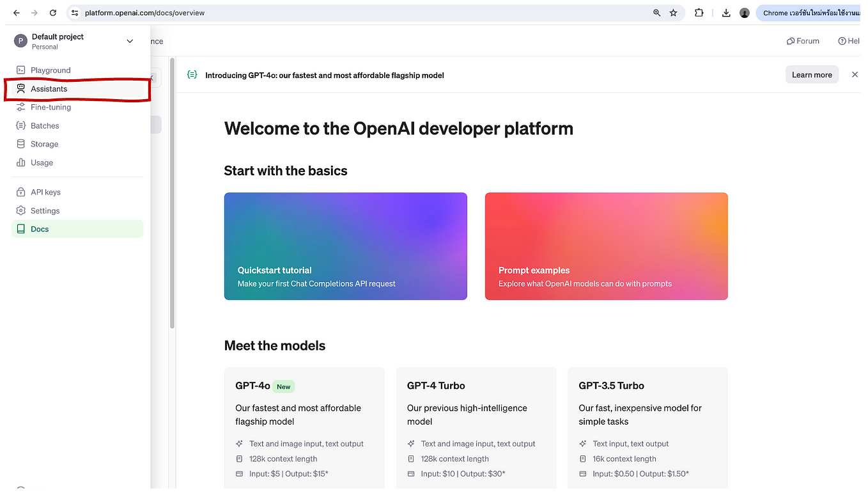Bookmark this page with the star icon
This screenshot has width=868, height=495.
pyautogui.click(x=673, y=13)
